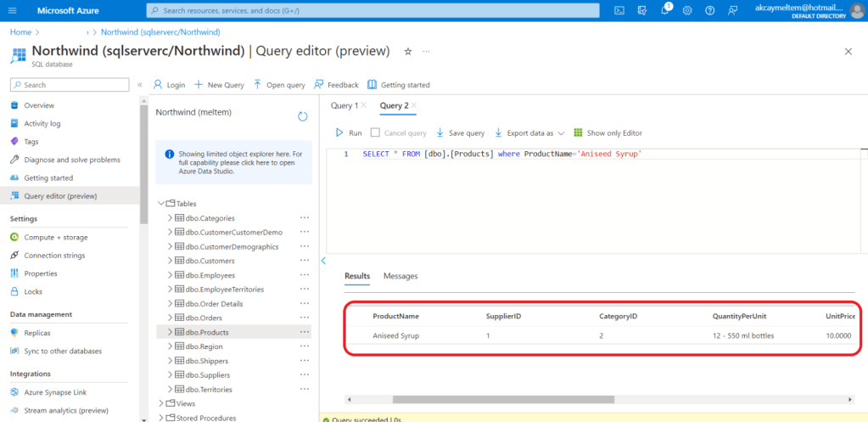This screenshot has height=422, width=868.
Task: Click the favorite star next to title
Action: point(408,52)
